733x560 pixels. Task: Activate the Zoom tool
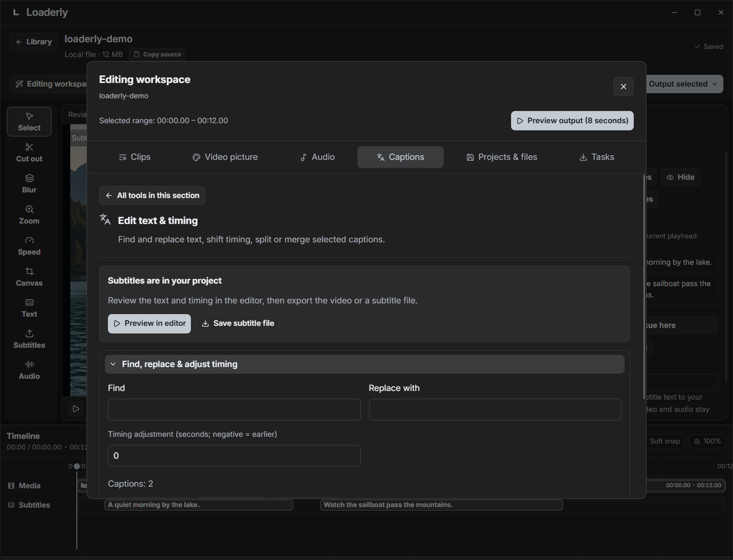[29, 215]
